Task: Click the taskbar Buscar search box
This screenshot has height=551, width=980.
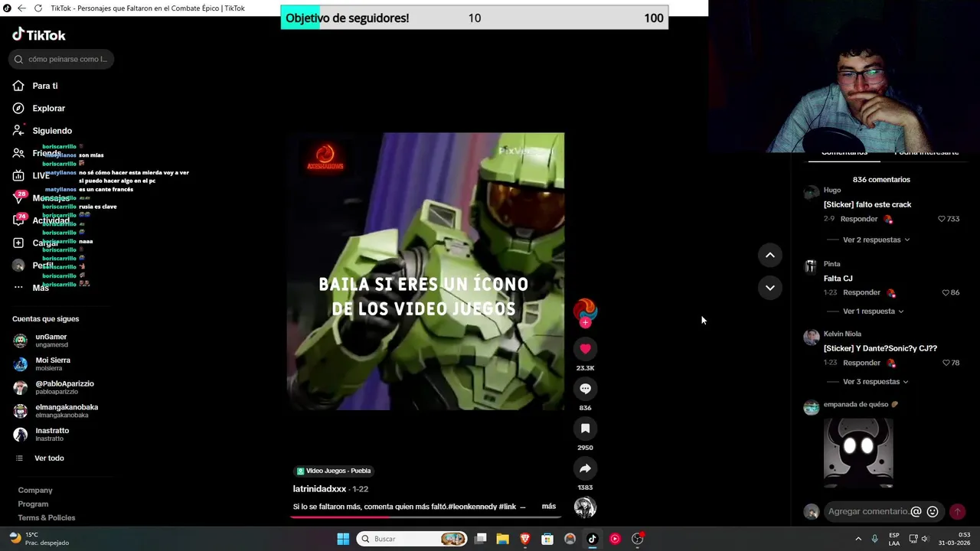Action: pos(412,539)
